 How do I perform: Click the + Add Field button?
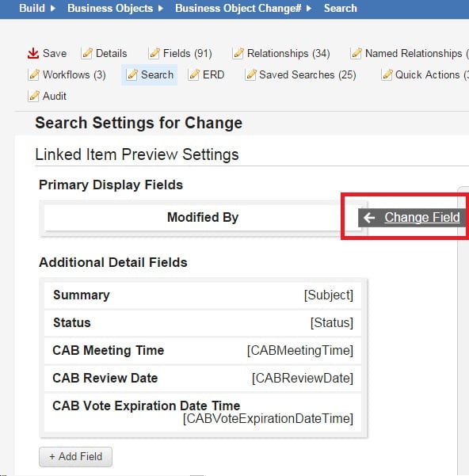pyautogui.click(x=75, y=456)
